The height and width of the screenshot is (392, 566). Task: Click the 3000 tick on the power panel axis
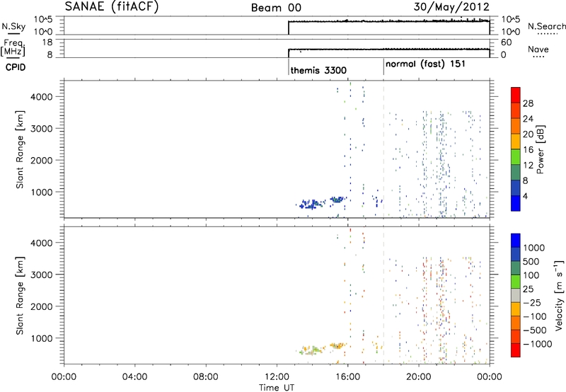point(41,129)
